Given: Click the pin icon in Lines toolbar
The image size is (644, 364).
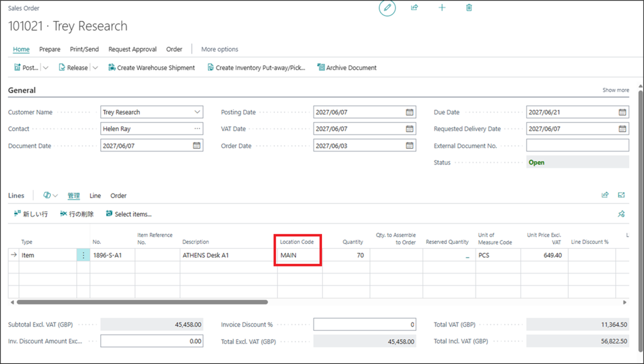Looking at the screenshot, I should pyautogui.click(x=621, y=214).
